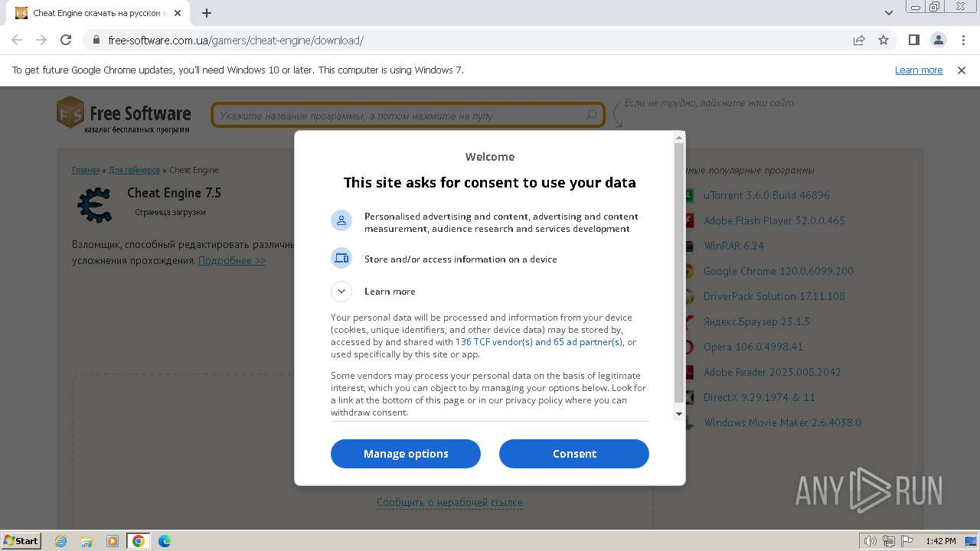Open Chrome three-dot menu
The width and height of the screenshot is (980, 551).
pos(963,40)
